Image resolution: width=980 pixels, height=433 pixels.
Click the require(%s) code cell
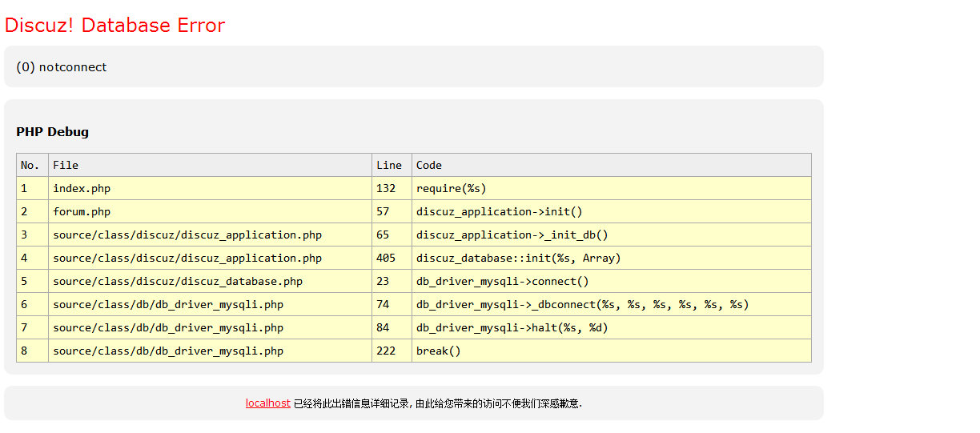pyautogui.click(x=612, y=188)
